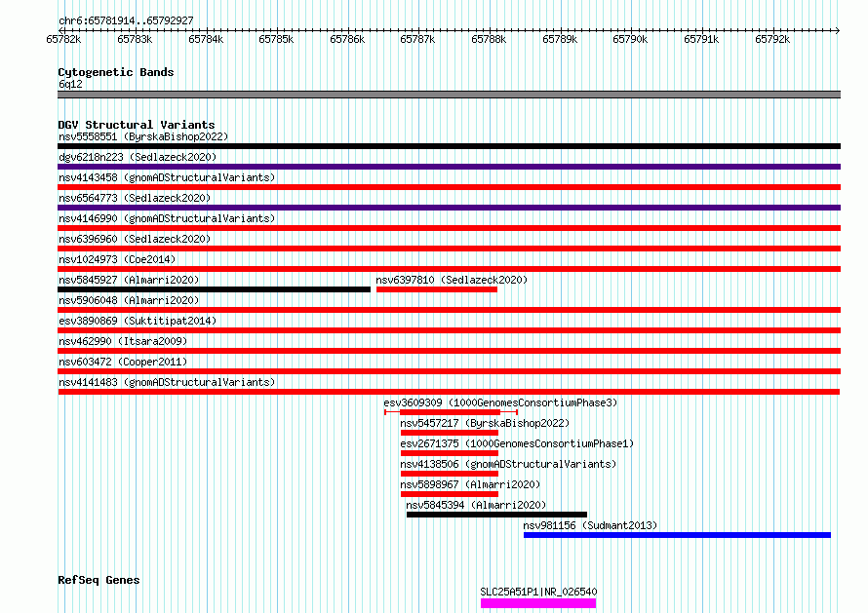Click the RefSeq Genes track title
The width and height of the screenshot is (868, 613).
[x=99, y=581]
